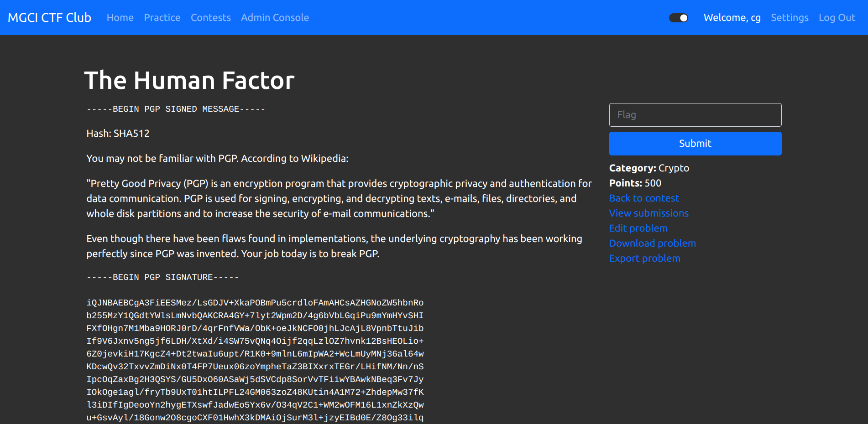868x424 pixels.
Task: Follow the Back to contest link
Action: tap(643, 198)
